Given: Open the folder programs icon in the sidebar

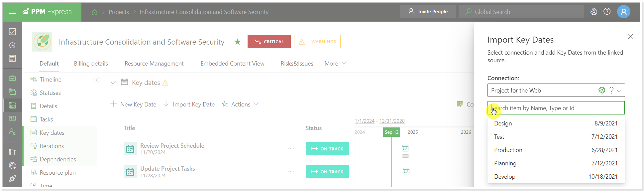Looking at the screenshot, I should [12, 92].
